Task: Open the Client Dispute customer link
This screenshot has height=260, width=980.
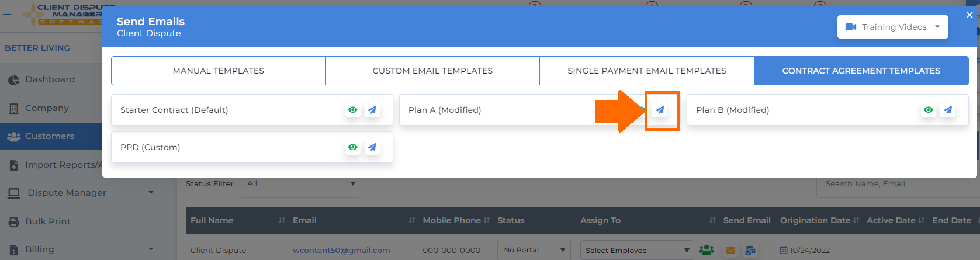Action: [x=218, y=250]
